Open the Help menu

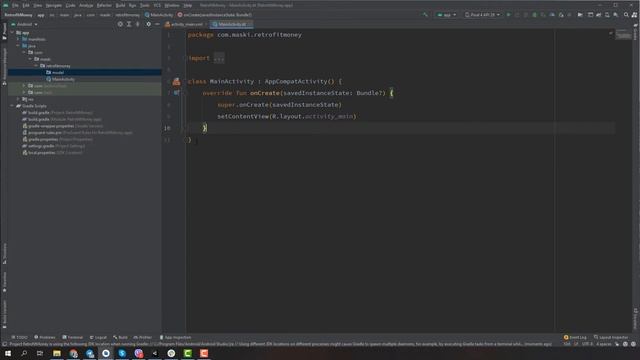pos(188,5)
